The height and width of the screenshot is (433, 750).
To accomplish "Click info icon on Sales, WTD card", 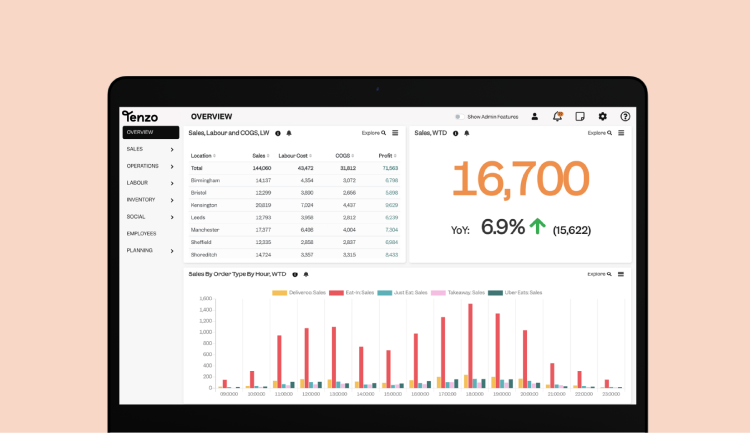I will coord(456,133).
